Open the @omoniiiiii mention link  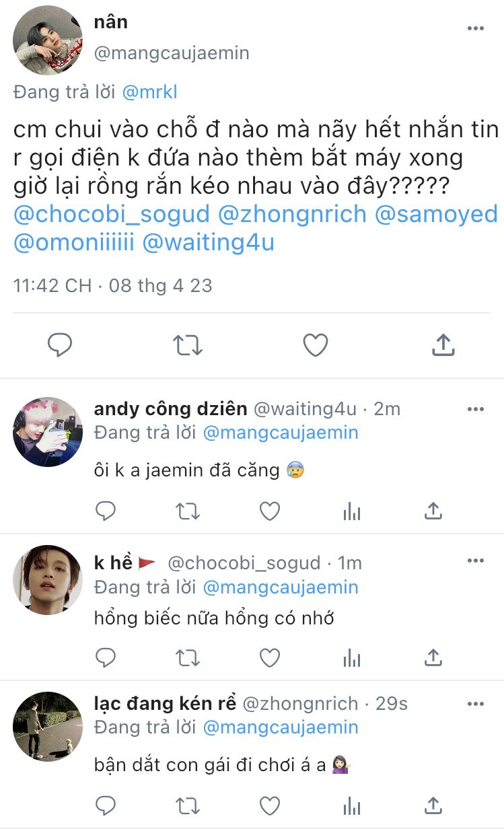point(75,243)
